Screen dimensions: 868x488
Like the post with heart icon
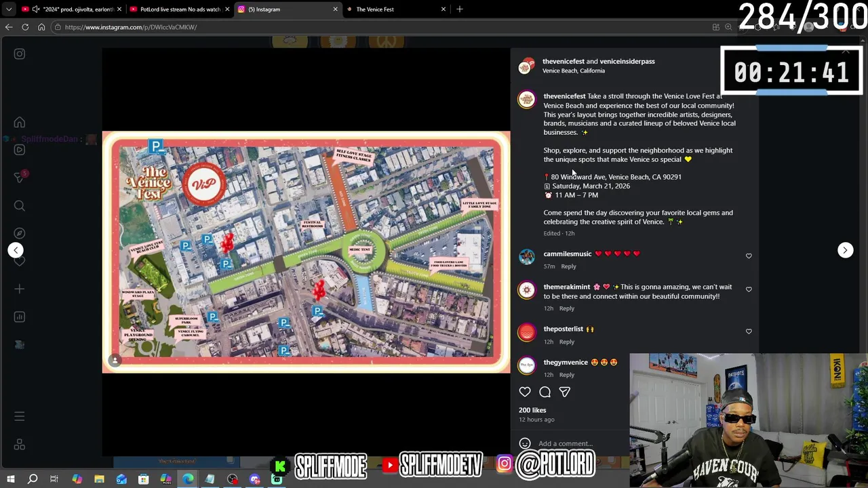pos(525,392)
